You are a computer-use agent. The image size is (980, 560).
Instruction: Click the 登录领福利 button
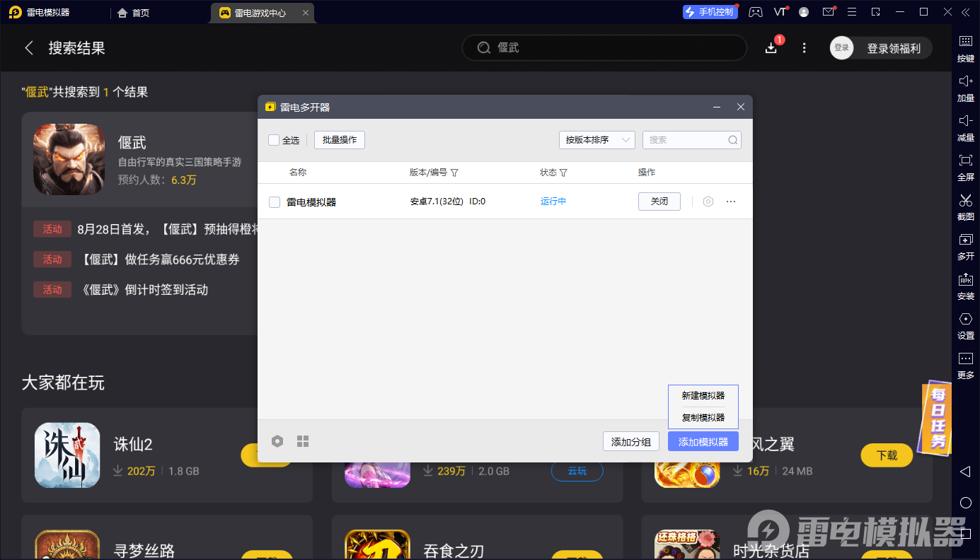coord(894,48)
